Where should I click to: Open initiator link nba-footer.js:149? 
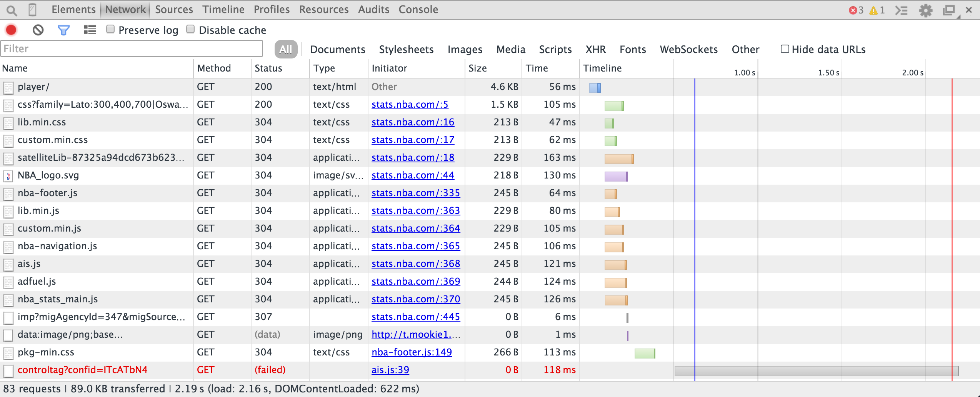pyautogui.click(x=412, y=352)
